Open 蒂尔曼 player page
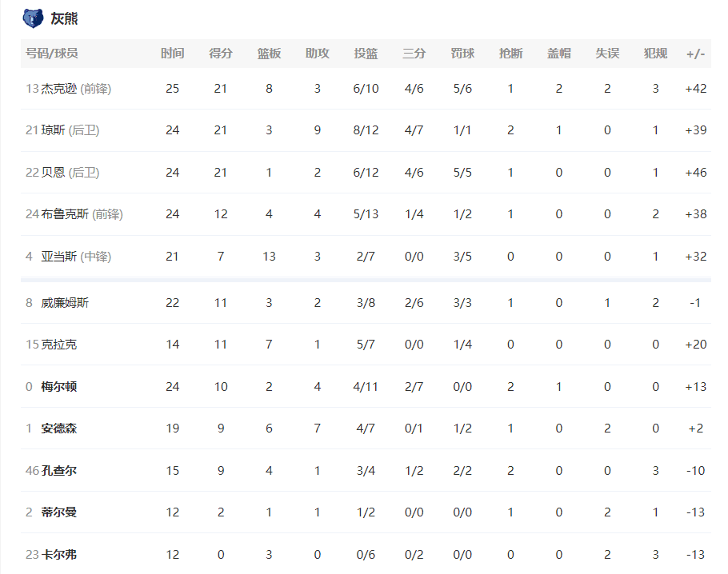The height and width of the screenshot is (574, 728). click(x=59, y=512)
